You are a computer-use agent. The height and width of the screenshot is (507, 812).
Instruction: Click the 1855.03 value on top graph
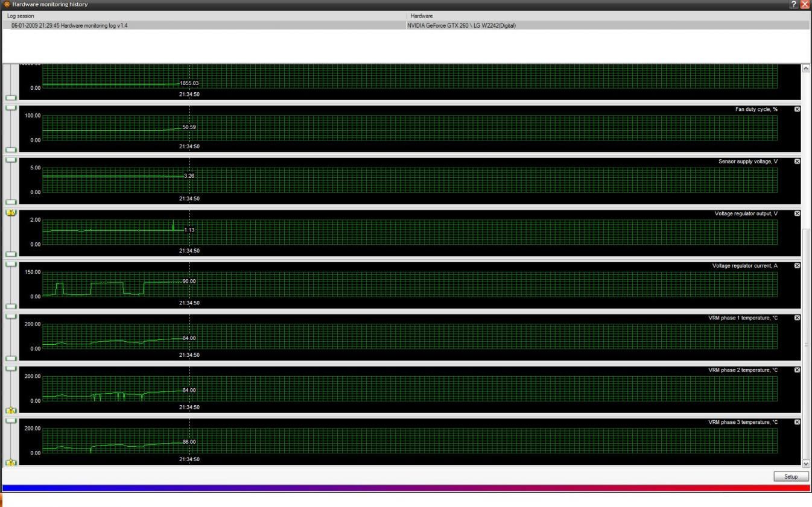pyautogui.click(x=189, y=83)
